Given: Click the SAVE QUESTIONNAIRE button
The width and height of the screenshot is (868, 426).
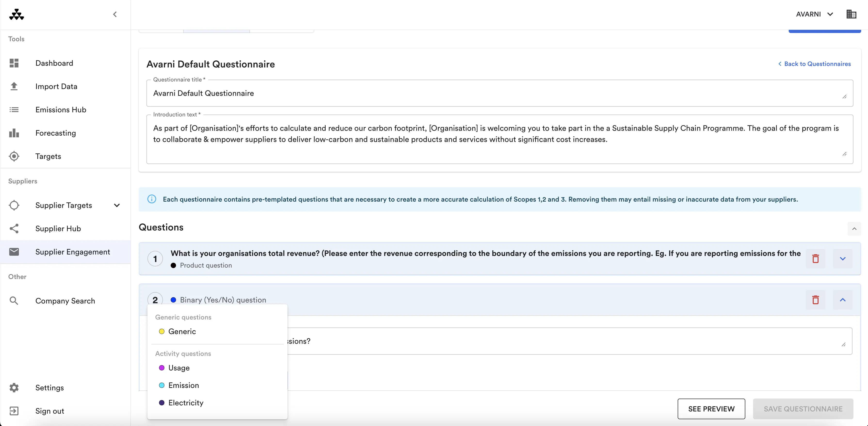Looking at the screenshot, I should 803,409.
